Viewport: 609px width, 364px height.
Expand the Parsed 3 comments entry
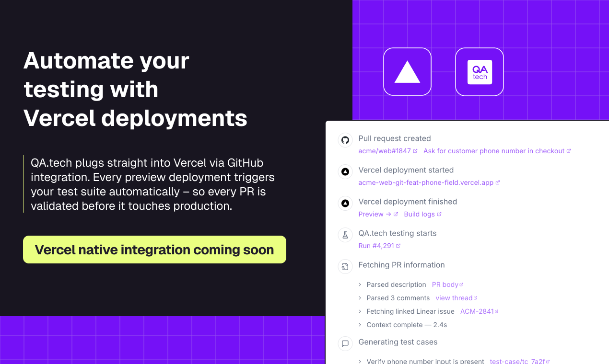coord(360,297)
